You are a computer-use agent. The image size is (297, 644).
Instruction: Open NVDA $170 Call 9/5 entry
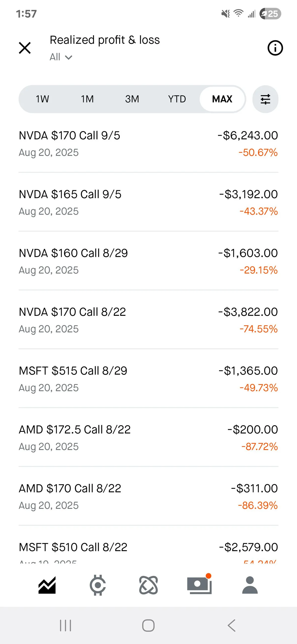tap(148, 143)
